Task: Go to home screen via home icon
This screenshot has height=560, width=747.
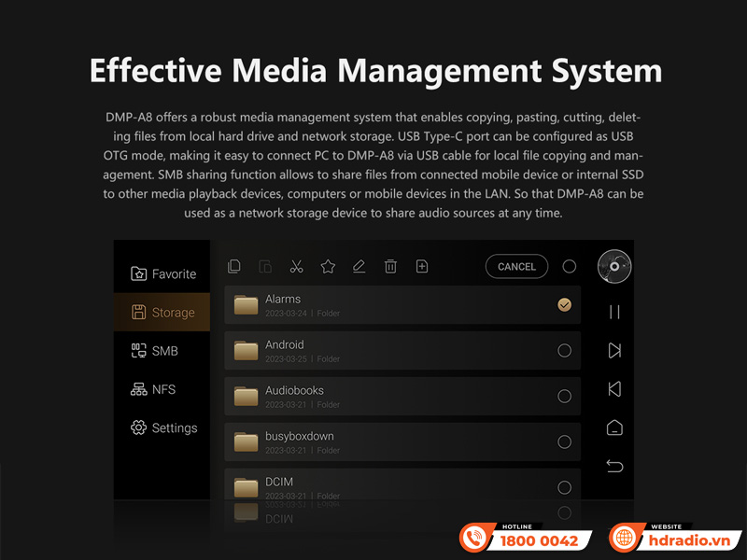Action: pyautogui.click(x=614, y=427)
